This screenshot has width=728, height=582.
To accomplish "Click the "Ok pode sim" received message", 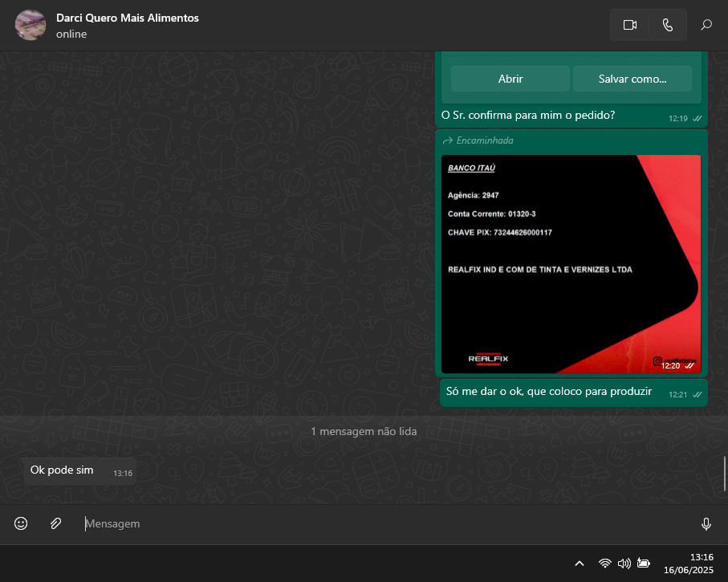I will (63, 470).
